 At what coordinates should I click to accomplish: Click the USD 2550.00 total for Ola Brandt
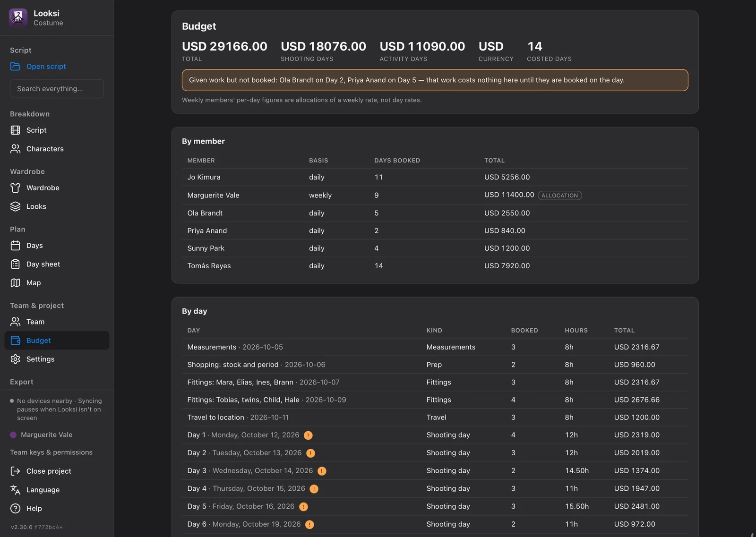coord(507,213)
